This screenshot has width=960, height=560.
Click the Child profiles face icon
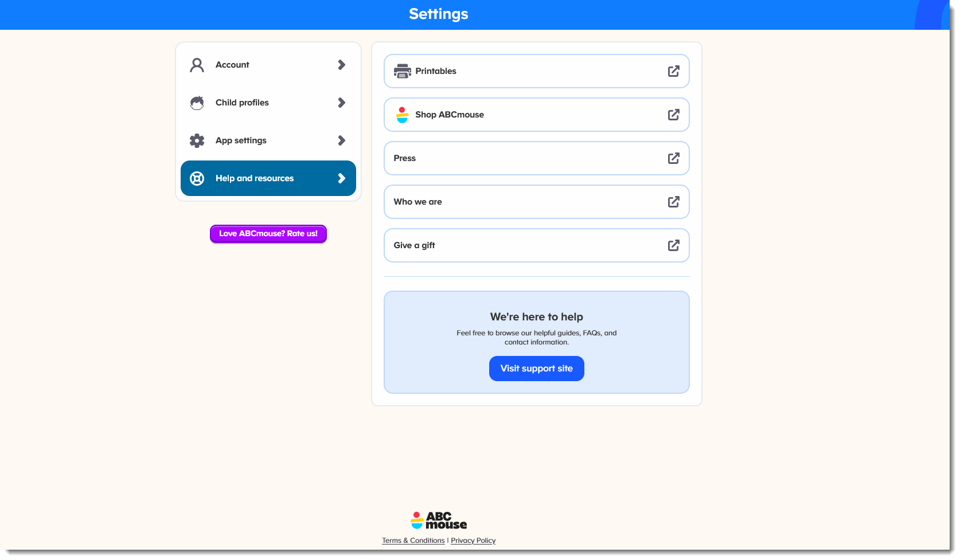point(197,103)
